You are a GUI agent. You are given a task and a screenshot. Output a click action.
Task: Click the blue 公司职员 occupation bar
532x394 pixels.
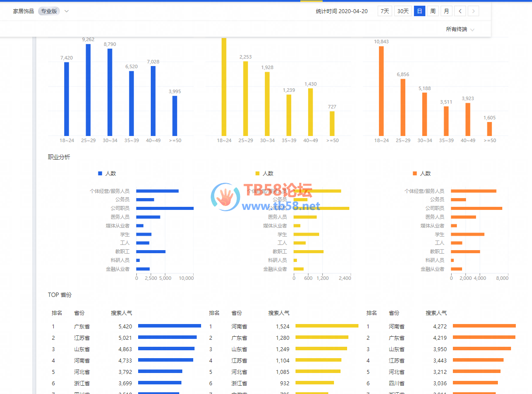165,208
